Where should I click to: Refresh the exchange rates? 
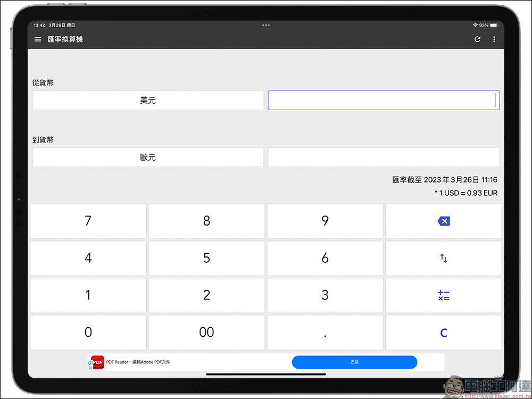[x=477, y=39]
